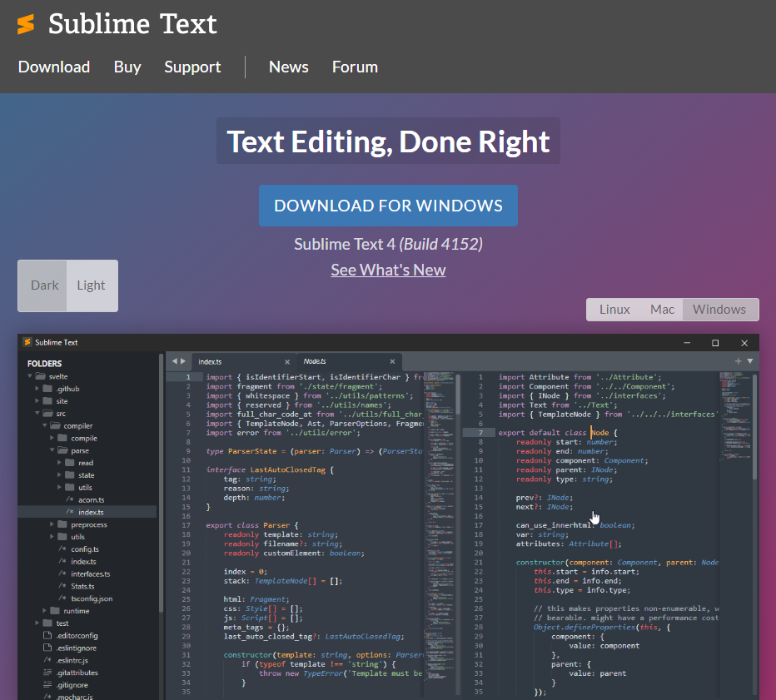Click the FOLDERS sidebar heading
Viewport: 776px width, 700px height.
(x=44, y=363)
